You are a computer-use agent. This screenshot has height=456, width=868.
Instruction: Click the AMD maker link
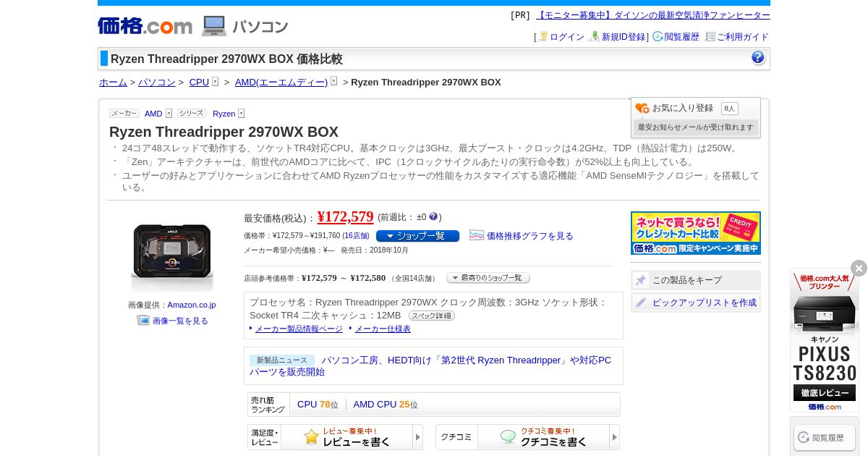[153, 114]
